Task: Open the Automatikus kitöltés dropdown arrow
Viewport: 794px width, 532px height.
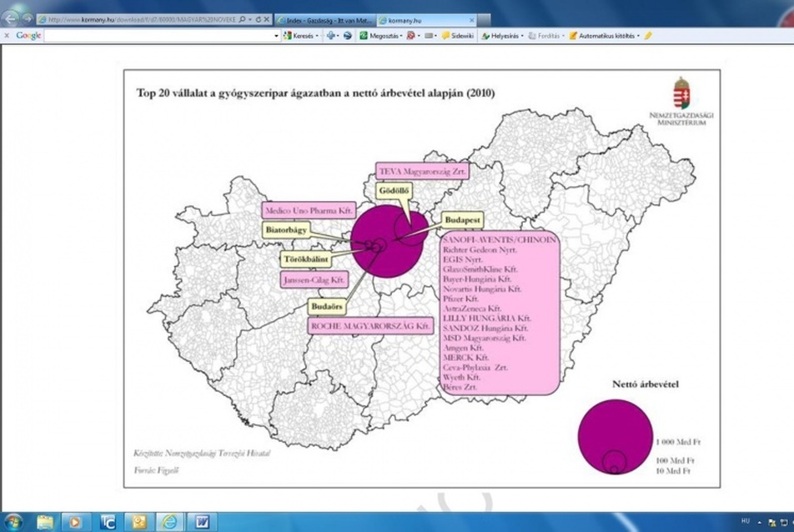Action: [x=638, y=36]
